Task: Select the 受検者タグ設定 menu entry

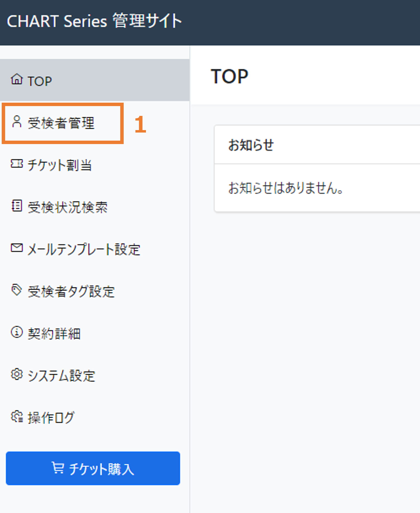Action: click(95, 291)
